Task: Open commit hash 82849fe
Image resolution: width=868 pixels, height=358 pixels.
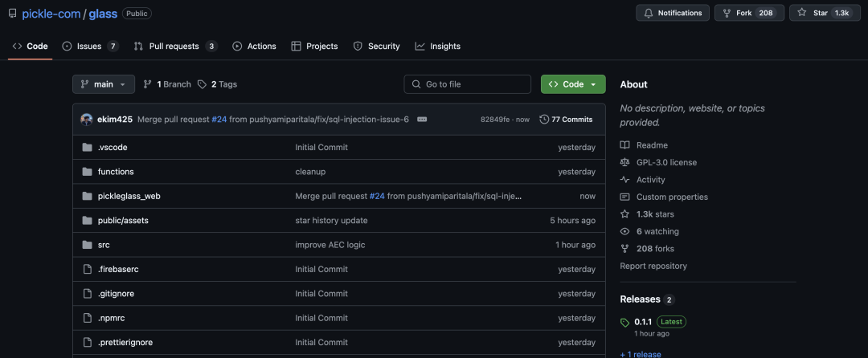Action: point(495,120)
